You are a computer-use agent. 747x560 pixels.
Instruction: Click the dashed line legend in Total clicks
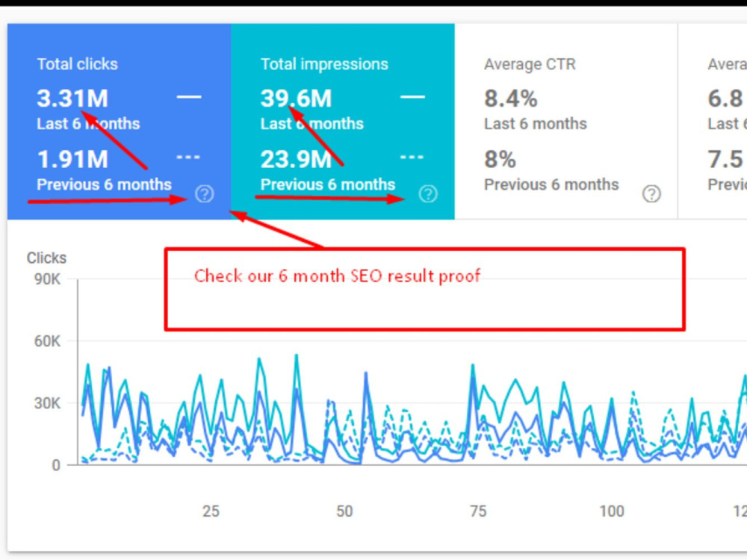(188, 157)
